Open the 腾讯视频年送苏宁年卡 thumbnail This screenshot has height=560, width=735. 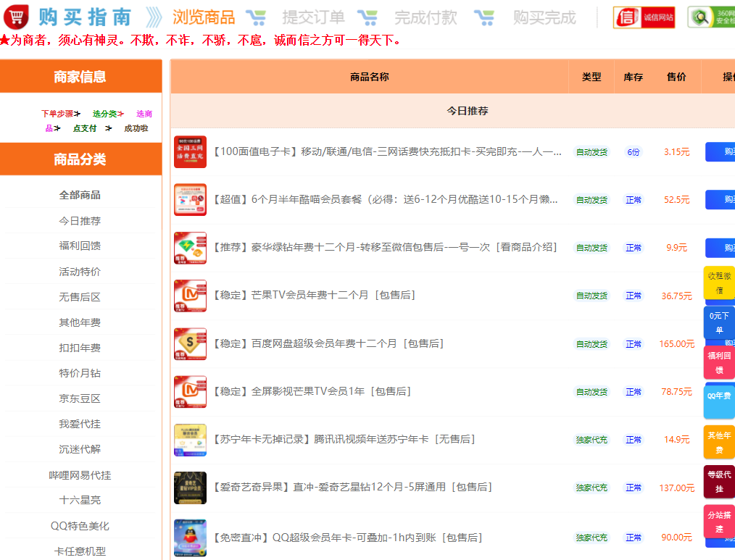tap(191, 440)
